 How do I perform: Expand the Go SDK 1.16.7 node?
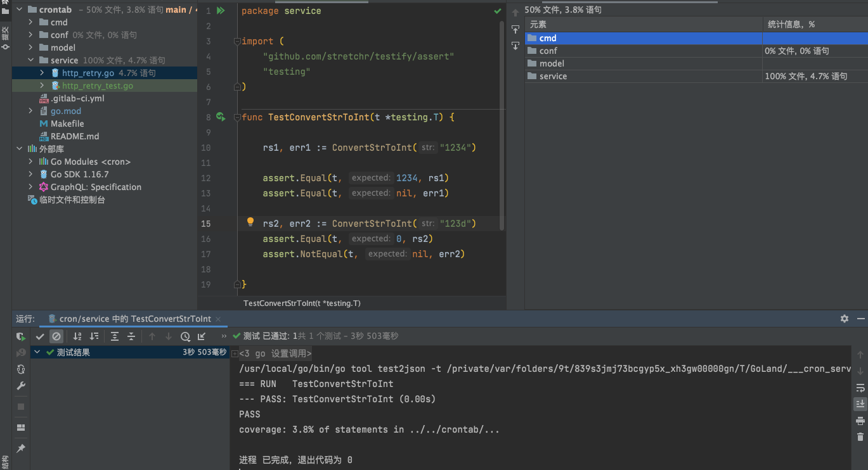30,174
